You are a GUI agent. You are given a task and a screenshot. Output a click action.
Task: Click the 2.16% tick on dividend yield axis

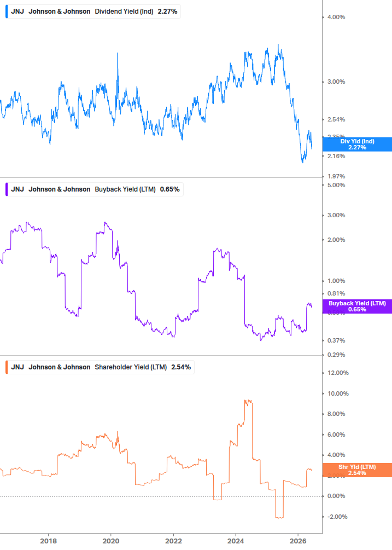tap(336, 156)
